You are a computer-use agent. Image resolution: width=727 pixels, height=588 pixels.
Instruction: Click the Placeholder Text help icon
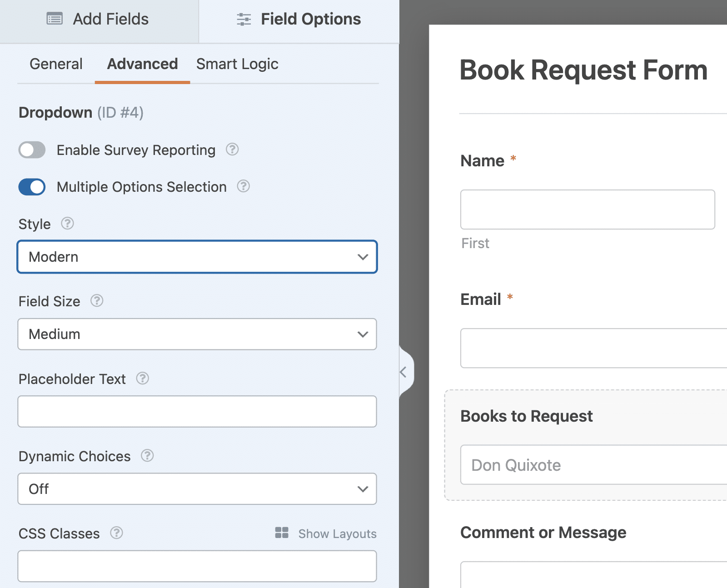click(x=142, y=379)
